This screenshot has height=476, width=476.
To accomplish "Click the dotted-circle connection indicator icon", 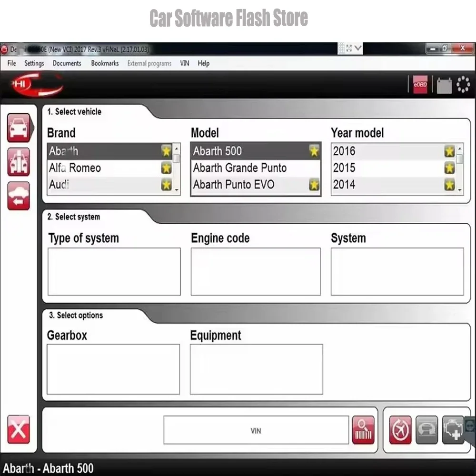I will (x=463, y=84).
